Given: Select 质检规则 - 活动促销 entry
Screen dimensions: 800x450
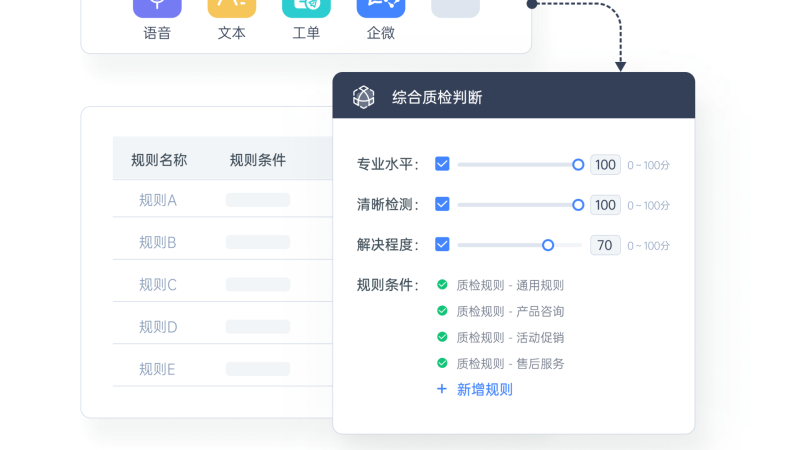Looking at the screenshot, I should [x=510, y=337].
